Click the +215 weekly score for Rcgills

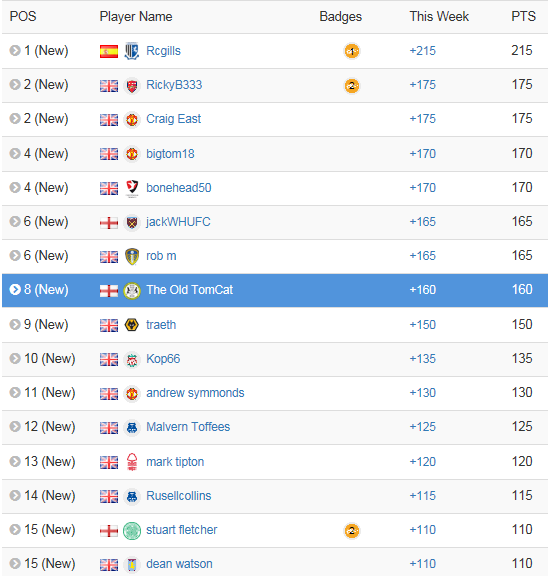[422, 51]
